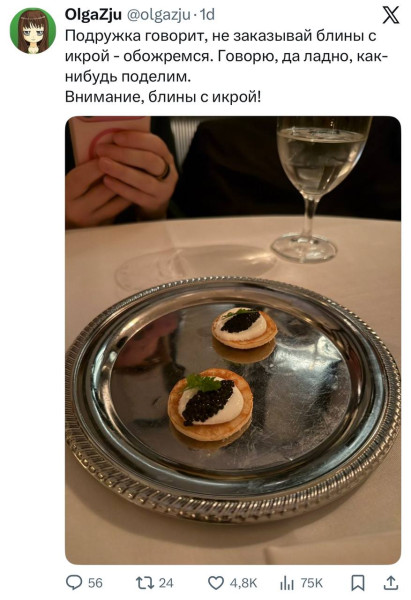
Task: Click the nearer caviar blini in the photo
Action: click(210, 404)
